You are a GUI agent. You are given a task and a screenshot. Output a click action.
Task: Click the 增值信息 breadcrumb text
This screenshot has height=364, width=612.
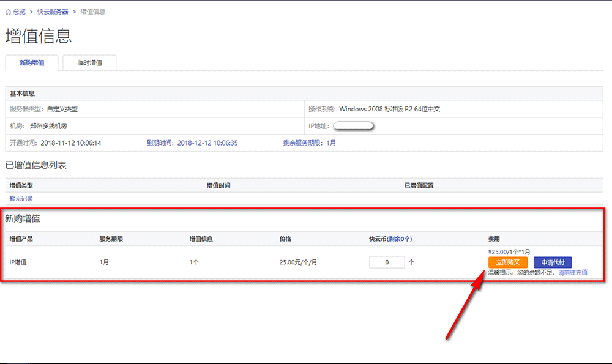(92, 12)
